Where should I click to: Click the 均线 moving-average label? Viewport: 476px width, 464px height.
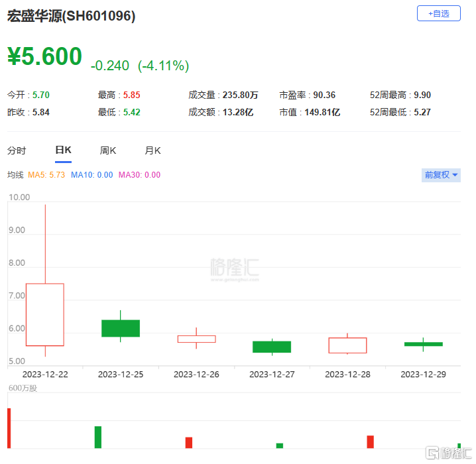[x=15, y=175]
